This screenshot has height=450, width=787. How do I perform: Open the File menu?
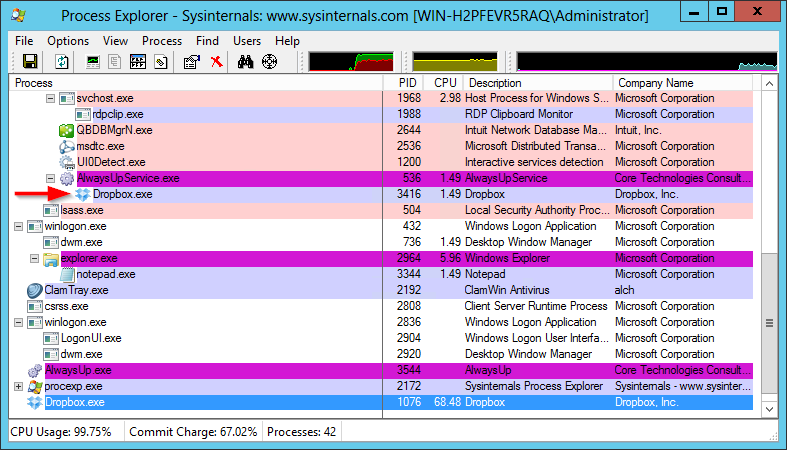point(24,41)
